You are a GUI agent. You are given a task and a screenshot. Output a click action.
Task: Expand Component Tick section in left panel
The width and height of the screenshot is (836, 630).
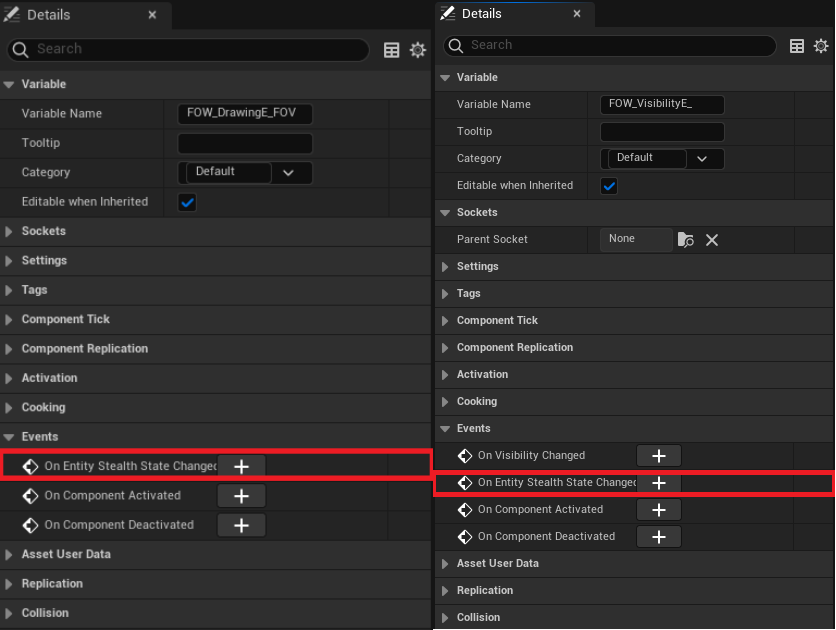tap(9, 319)
